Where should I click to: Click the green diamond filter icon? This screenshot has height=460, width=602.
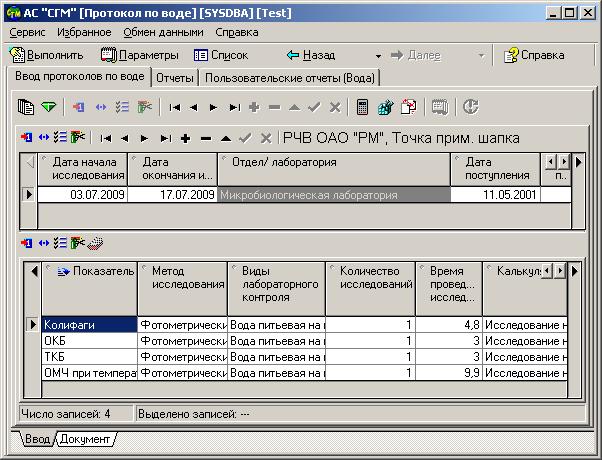click(x=49, y=107)
